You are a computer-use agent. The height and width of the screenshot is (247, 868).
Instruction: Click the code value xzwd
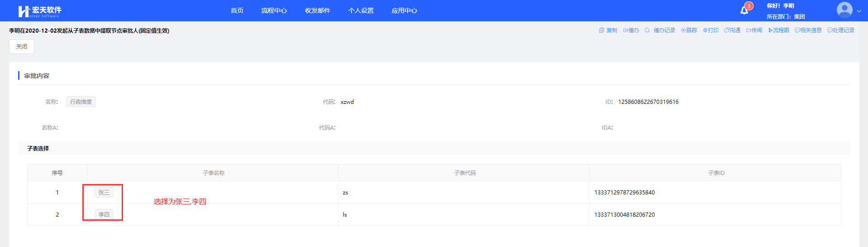click(x=347, y=102)
